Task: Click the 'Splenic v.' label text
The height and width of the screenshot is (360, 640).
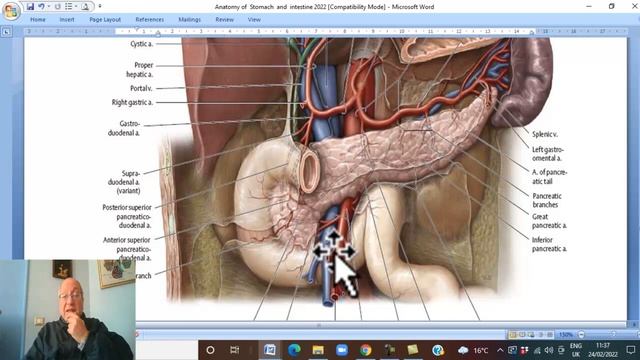Action: pyautogui.click(x=545, y=134)
